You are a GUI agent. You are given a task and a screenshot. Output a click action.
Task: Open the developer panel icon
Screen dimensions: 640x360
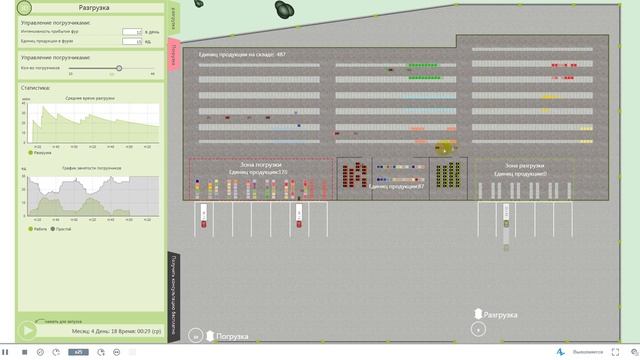coord(634,352)
